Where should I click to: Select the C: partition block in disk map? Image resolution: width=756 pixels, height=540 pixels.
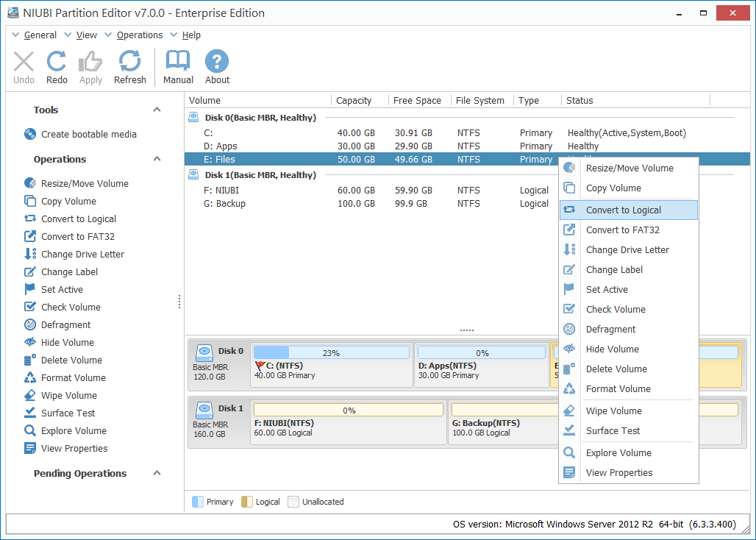coord(332,365)
